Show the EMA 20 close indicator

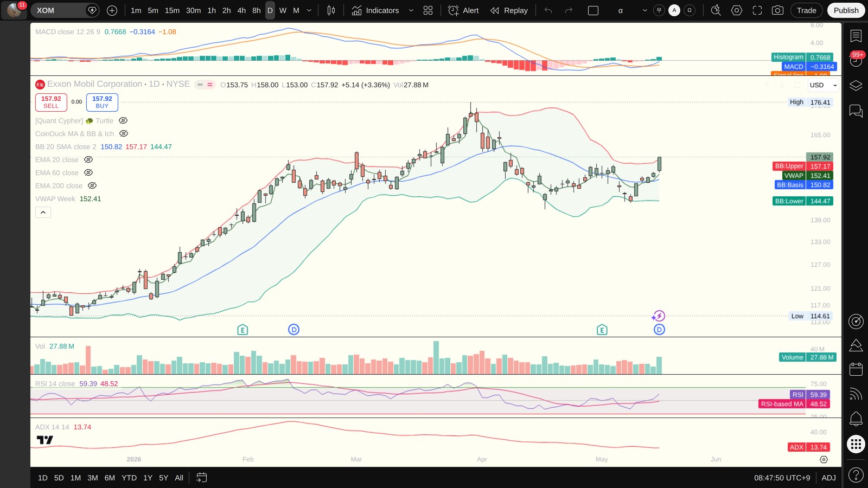pos(88,159)
